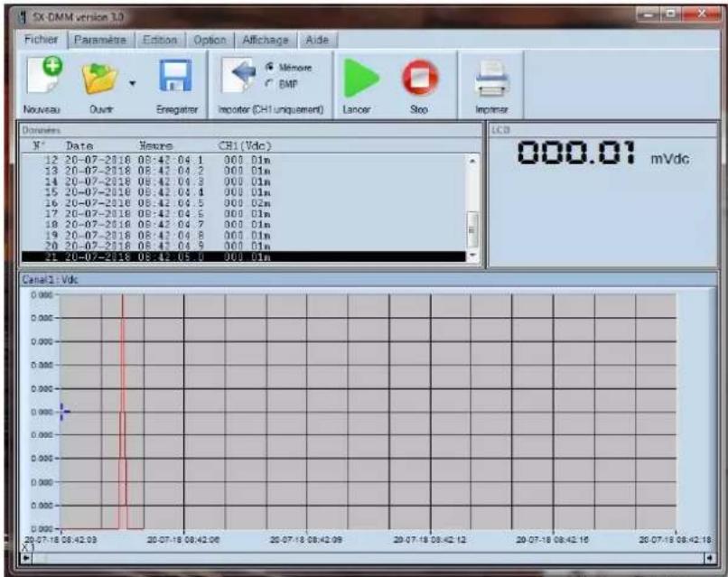Click the left arrow of the chart's horizontal scrollbar
Viewport: 728px width, 577px height.
tap(26, 557)
